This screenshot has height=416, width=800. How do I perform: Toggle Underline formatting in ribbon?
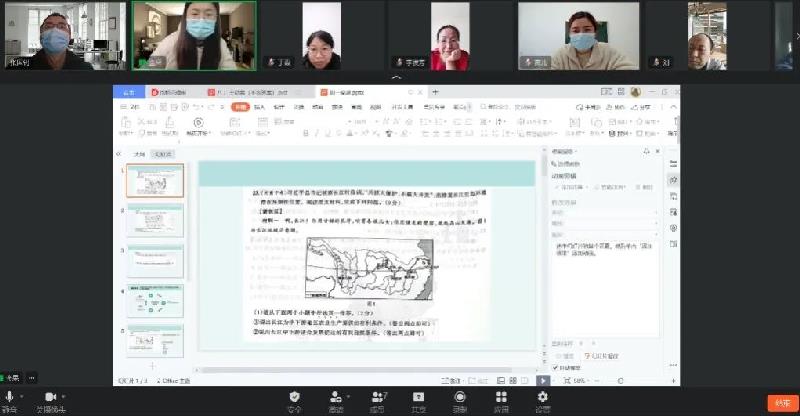coord(327,134)
